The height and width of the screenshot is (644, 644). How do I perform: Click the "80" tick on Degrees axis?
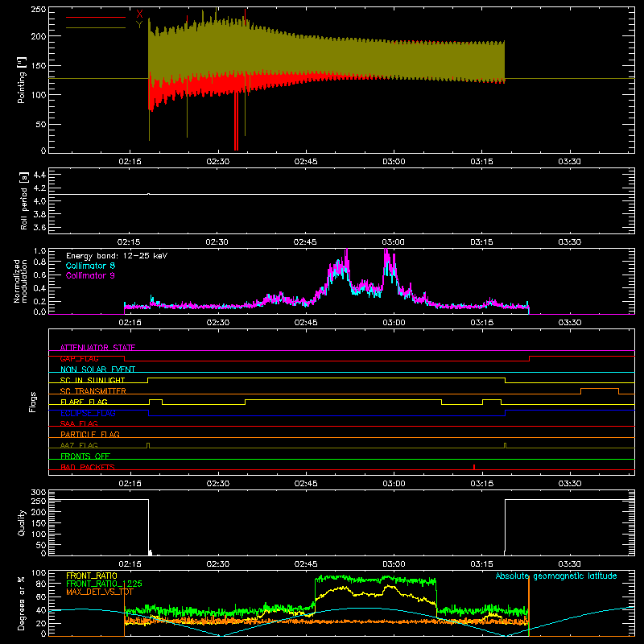[x=41, y=584]
